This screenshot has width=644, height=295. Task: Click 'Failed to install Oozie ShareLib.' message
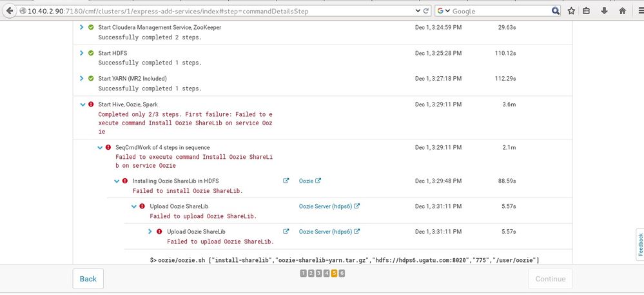coord(188,191)
